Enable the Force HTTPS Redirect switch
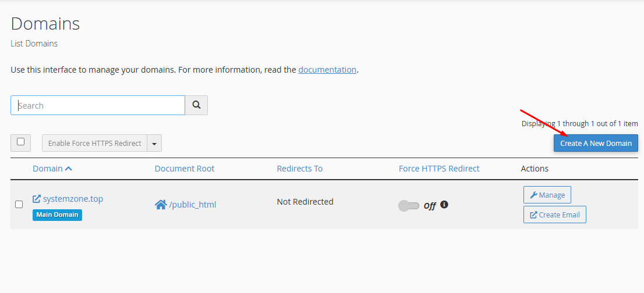Screen dimensions: 644x293 click(408, 206)
